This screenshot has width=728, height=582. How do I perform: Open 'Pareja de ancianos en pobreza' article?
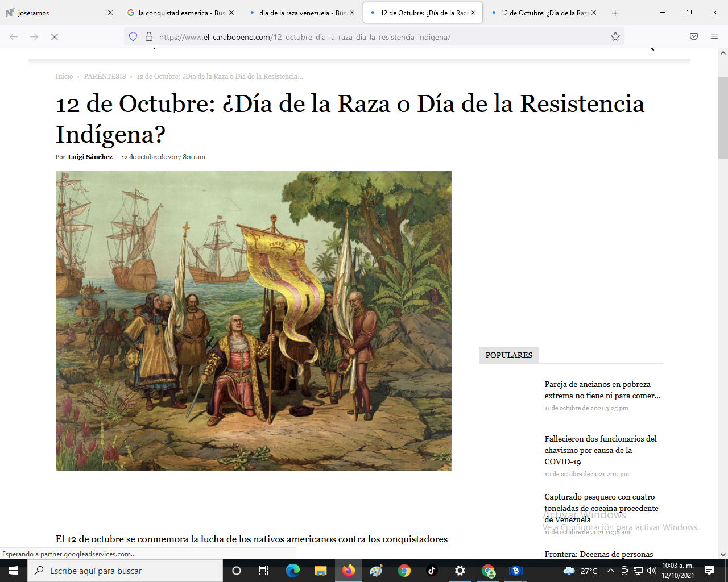click(x=602, y=390)
